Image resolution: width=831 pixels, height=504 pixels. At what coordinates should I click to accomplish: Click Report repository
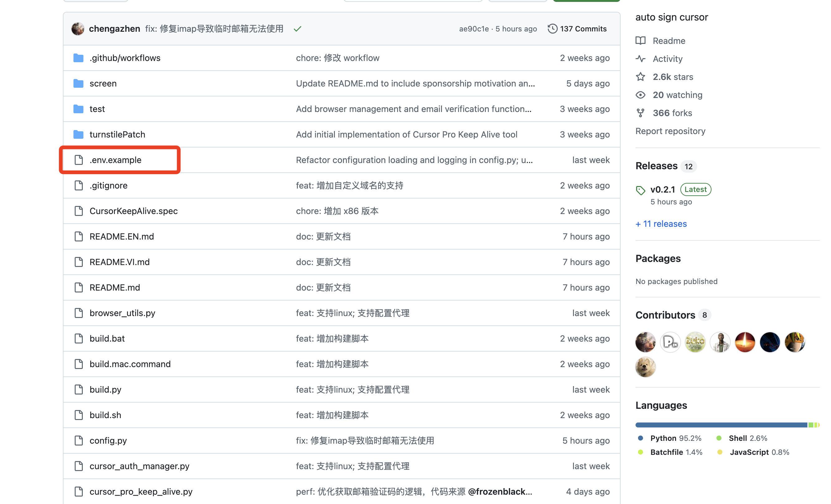coord(670,131)
